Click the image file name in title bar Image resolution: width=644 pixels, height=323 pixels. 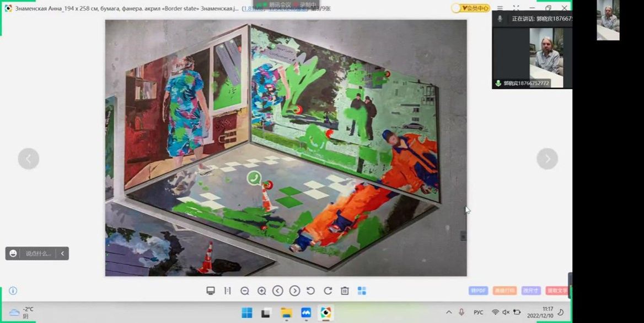(128, 8)
